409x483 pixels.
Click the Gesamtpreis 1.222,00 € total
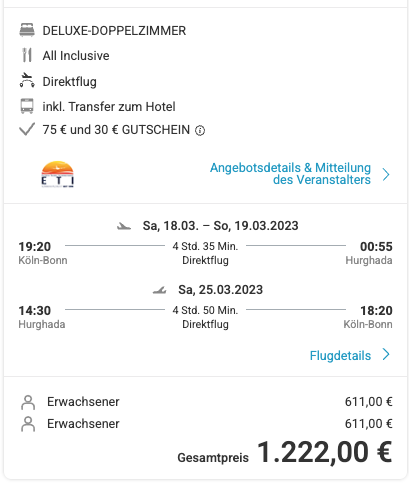[x=285, y=452]
